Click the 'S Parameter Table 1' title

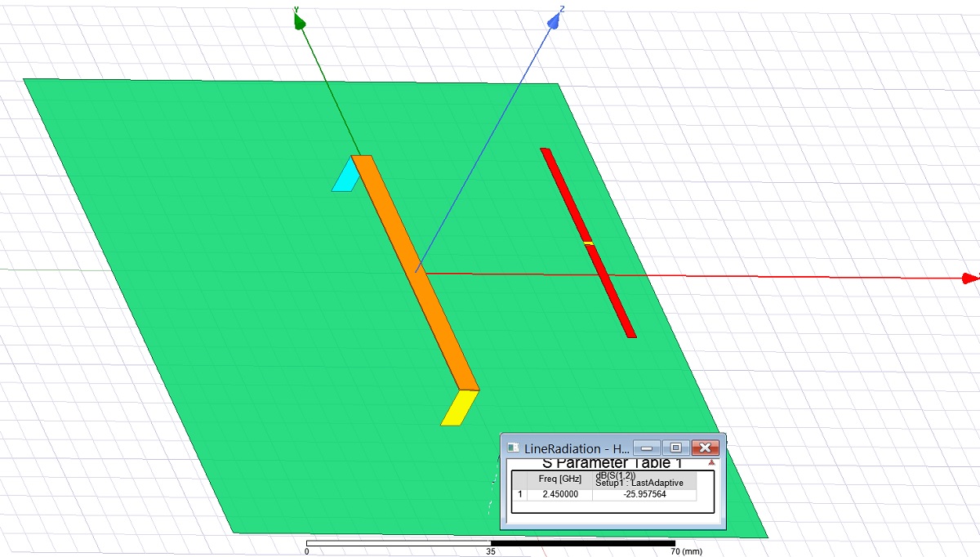612,463
